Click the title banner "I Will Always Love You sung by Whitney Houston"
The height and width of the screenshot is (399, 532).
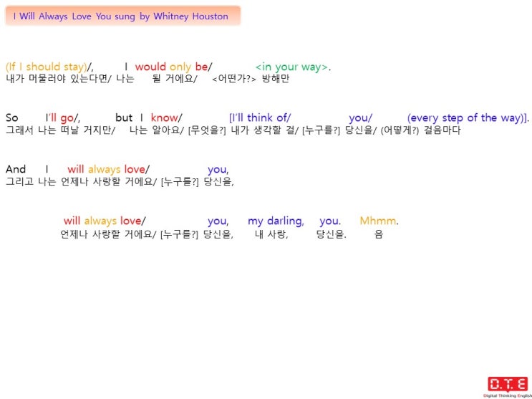(122, 16)
